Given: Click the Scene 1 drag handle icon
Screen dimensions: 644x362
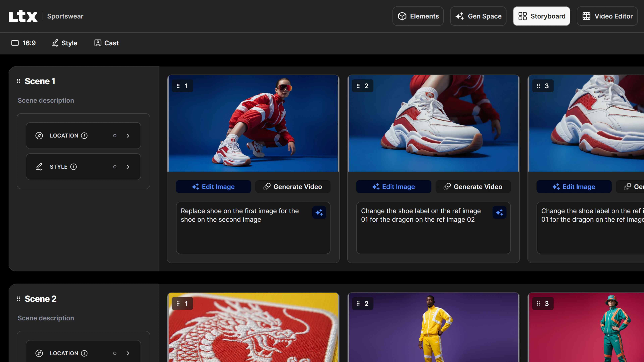Looking at the screenshot, I should [x=18, y=81].
